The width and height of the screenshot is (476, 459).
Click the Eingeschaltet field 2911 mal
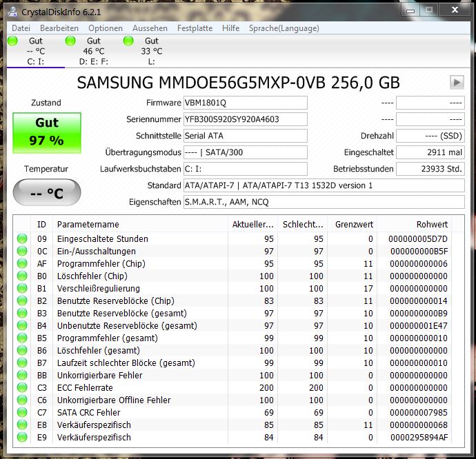point(430,152)
